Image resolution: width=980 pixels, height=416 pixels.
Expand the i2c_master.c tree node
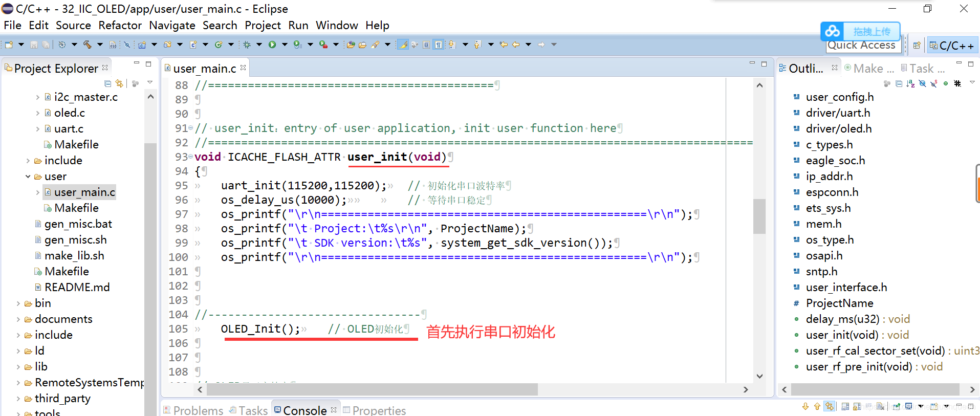[37, 97]
